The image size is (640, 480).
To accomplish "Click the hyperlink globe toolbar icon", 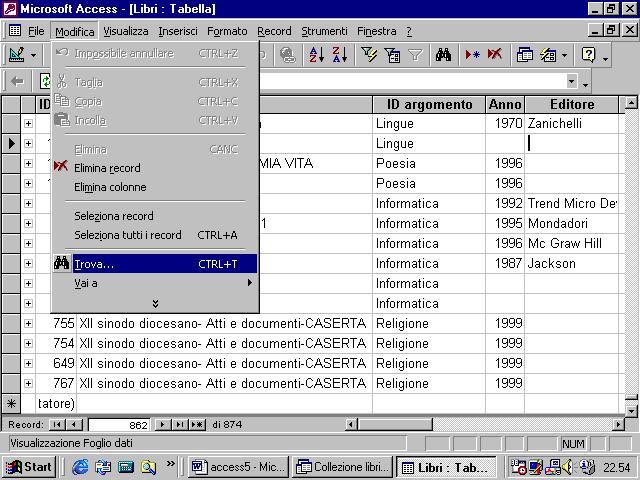I will click(x=288, y=55).
